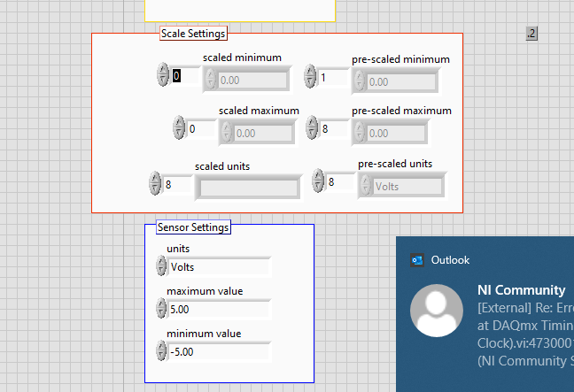Select the Scale Settings cluster label
The height and width of the screenshot is (392, 574).
(x=193, y=34)
